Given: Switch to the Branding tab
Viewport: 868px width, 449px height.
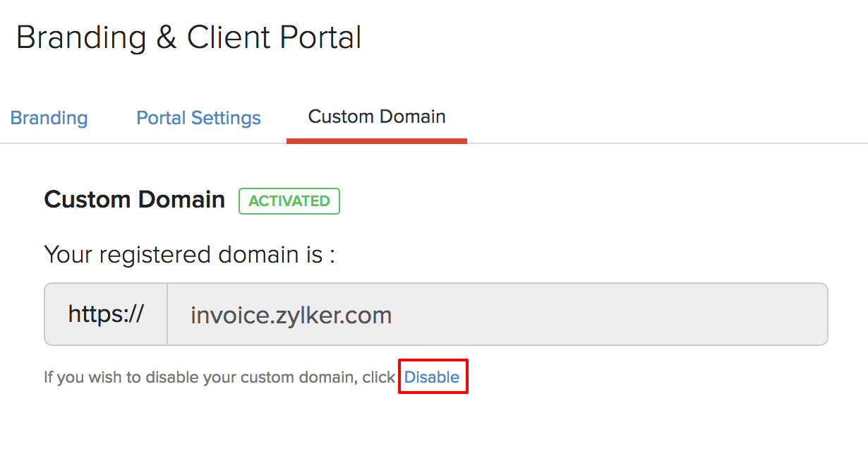Looking at the screenshot, I should pos(49,118).
